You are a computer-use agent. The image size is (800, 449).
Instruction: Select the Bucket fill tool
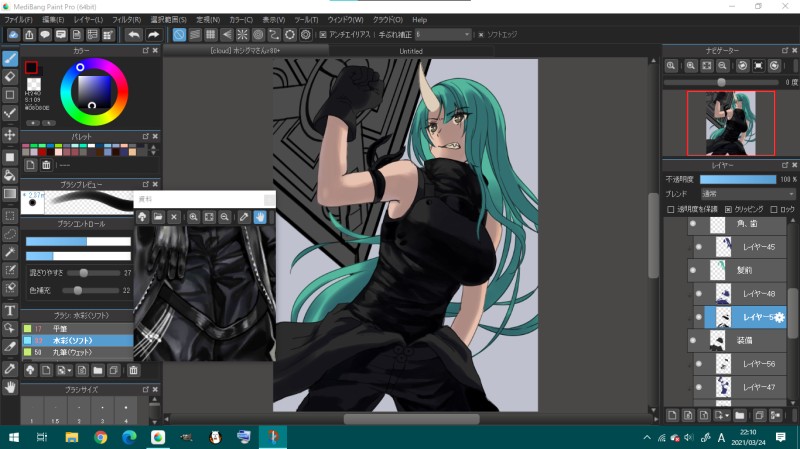[10, 175]
